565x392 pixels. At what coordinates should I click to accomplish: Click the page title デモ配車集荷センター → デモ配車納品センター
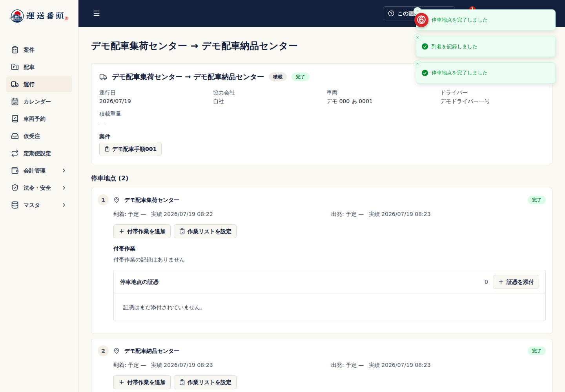coord(194,46)
